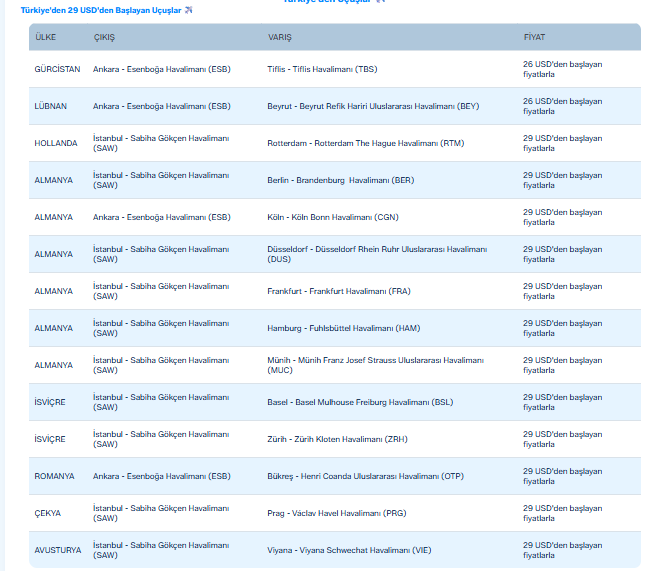Select Münih Franz Josef Strauss (MUC) destination
662x571 pixels.
click(x=375, y=365)
